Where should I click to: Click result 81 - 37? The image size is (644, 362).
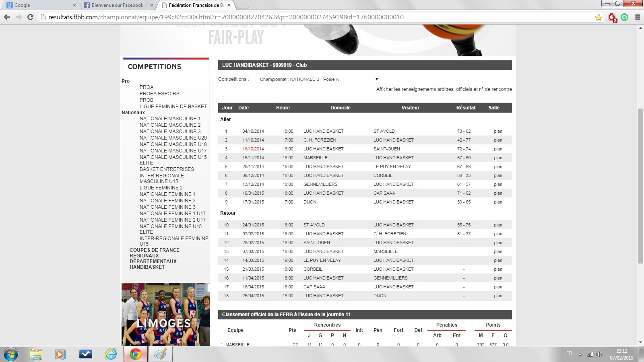[464, 234]
